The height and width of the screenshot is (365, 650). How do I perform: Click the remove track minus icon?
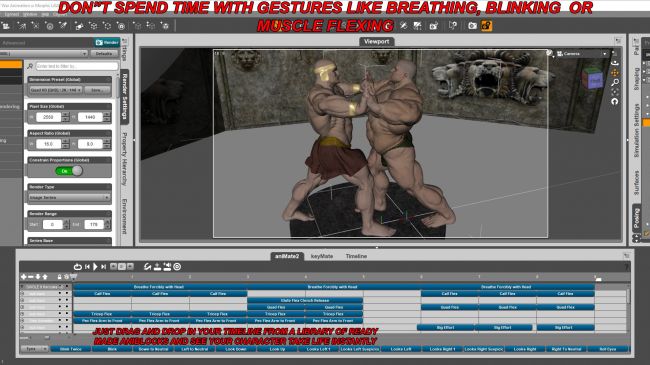[x=31, y=277]
